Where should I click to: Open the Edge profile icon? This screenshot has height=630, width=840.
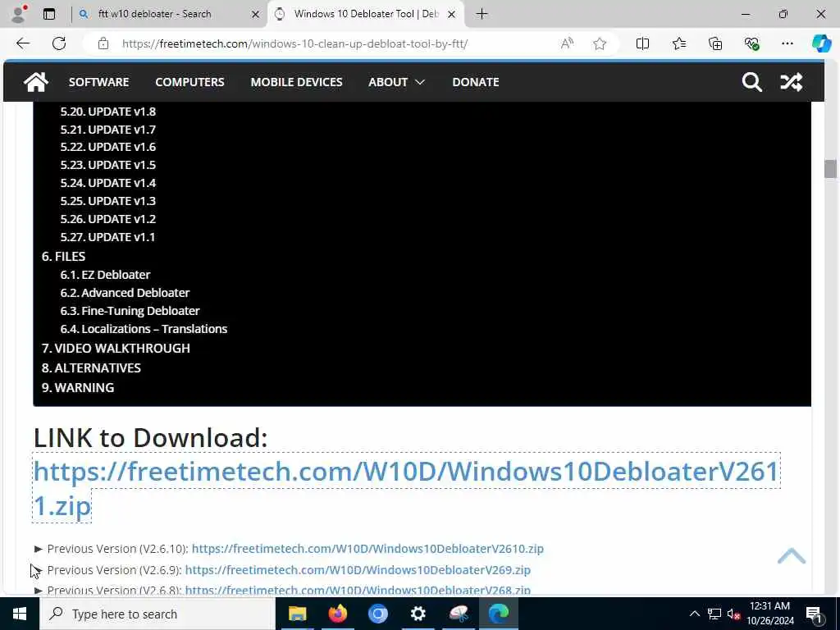point(19,14)
